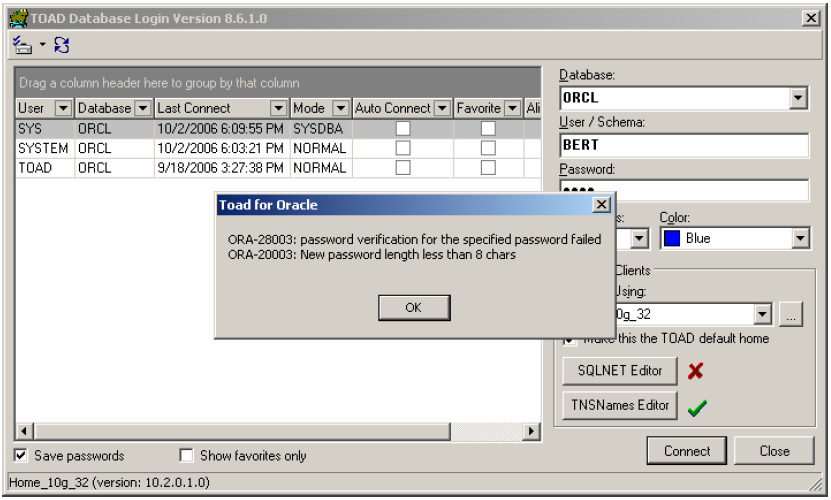
Task: Toggle Favorite checkbox for the SYSTEM row
Action: pos(488,148)
